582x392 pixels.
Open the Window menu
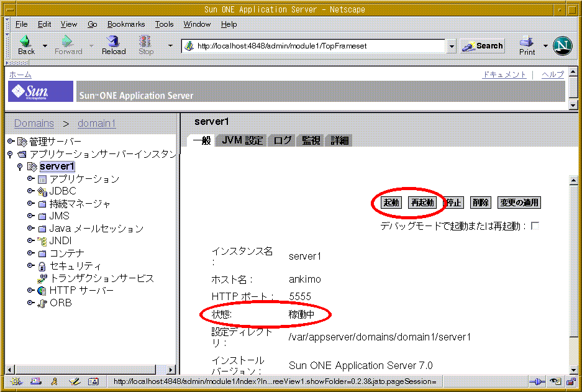197,24
